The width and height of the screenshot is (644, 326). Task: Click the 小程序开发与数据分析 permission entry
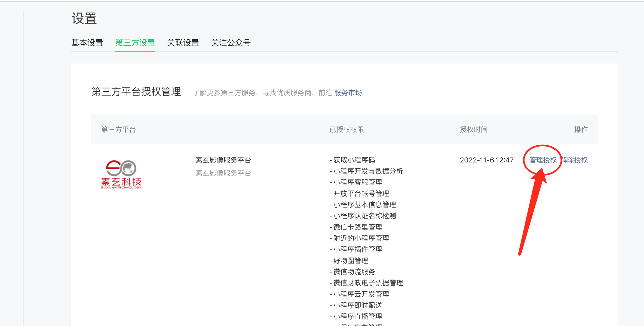pyautogui.click(x=368, y=171)
